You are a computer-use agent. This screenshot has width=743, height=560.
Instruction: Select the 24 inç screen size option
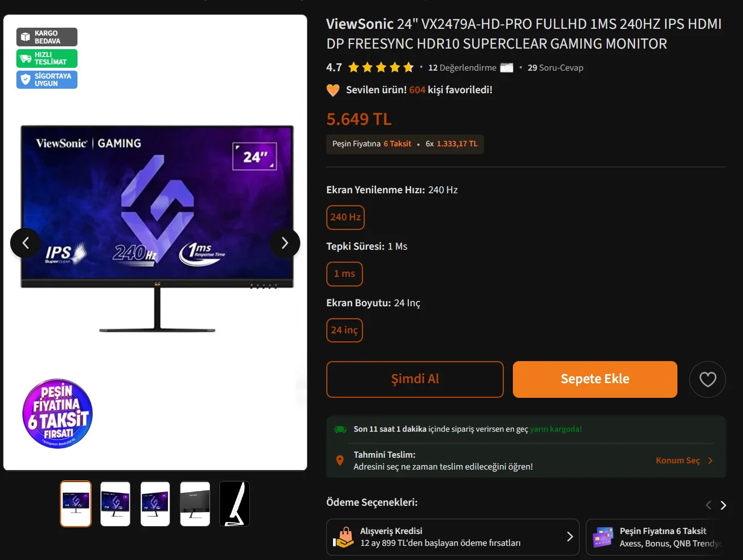point(344,331)
